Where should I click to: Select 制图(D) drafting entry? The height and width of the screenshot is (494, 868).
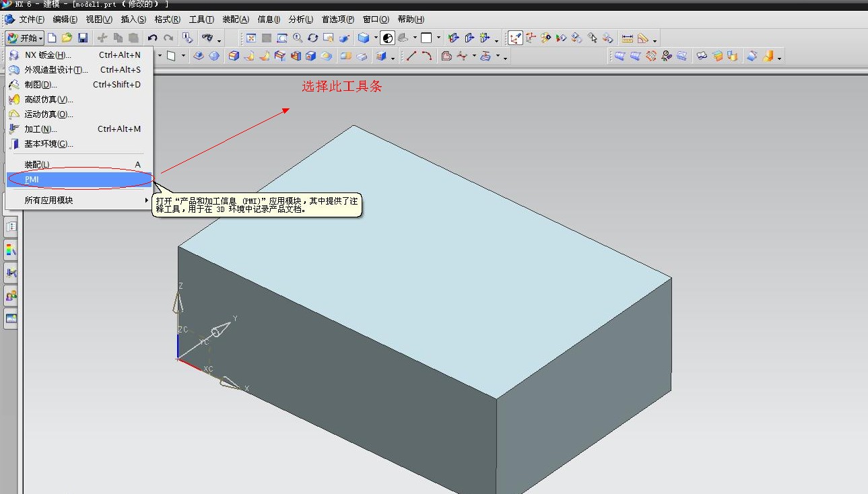pos(79,85)
